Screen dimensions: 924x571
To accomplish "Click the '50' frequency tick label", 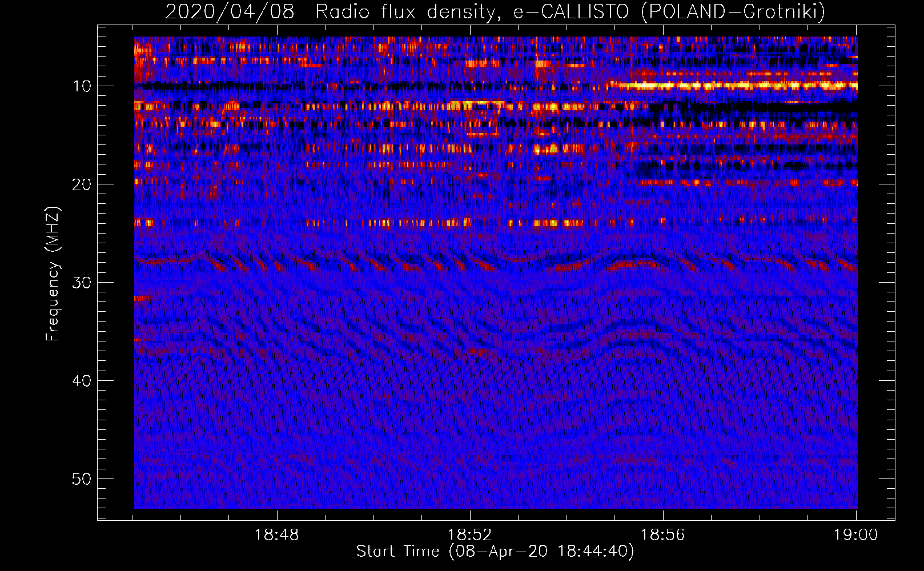I will pos(82,479).
